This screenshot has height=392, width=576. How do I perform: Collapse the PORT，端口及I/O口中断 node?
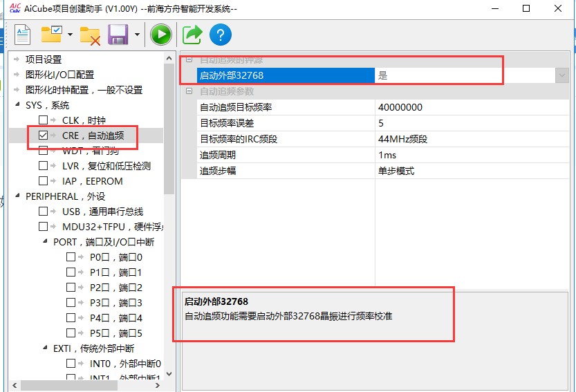[45, 241]
